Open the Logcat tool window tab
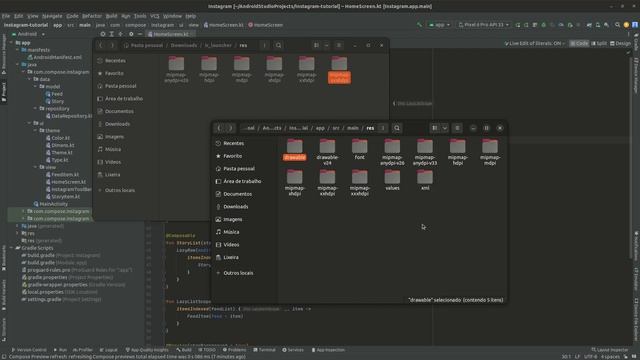Screen dimensions: 640x360 click(x=109, y=350)
